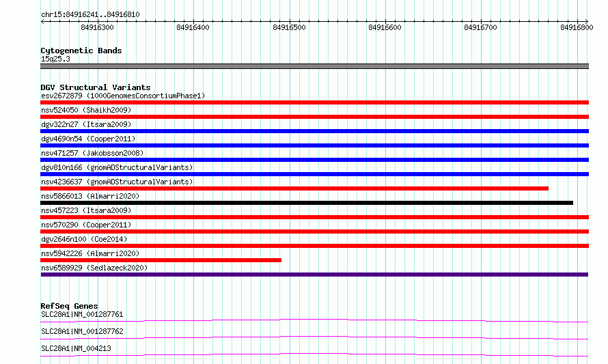Viewport: 608px width, 364px height.
Task: Click the nsv457223 (Itsara2009) label
Action: [x=86, y=210]
